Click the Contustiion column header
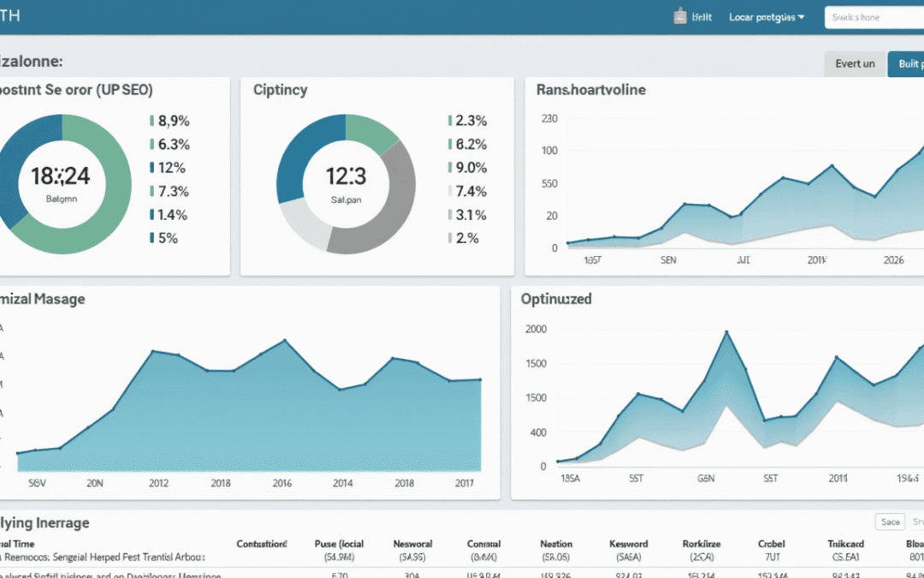 [262, 544]
